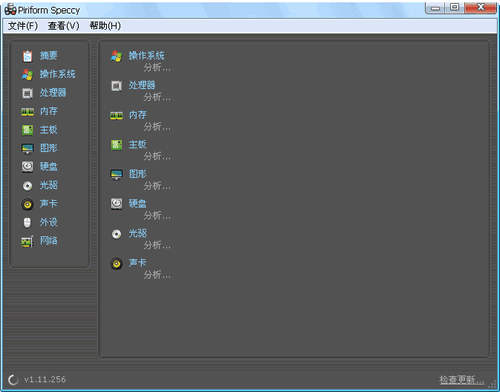
Task: Click the 内存 heading link in summary
Action: coord(138,115)
